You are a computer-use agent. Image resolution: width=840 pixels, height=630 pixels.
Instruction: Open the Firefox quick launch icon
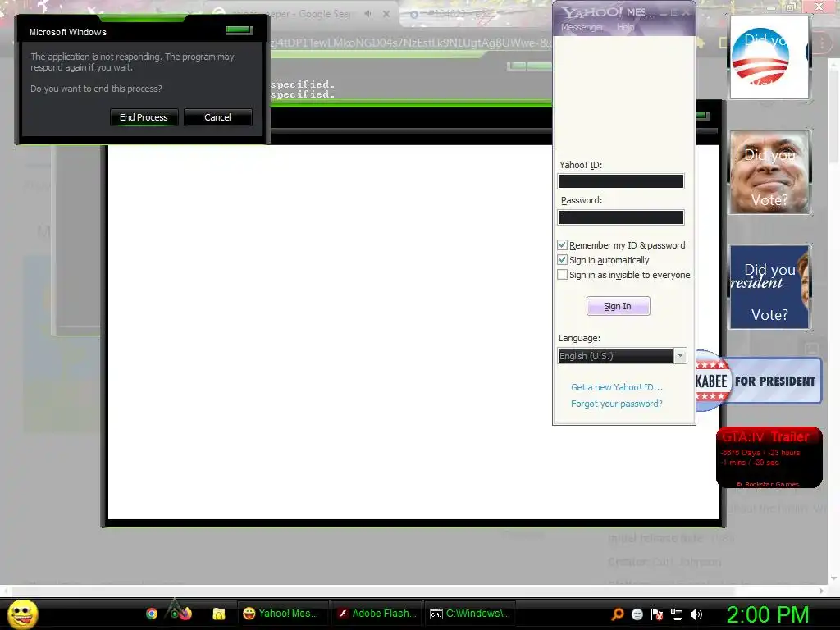185,613
